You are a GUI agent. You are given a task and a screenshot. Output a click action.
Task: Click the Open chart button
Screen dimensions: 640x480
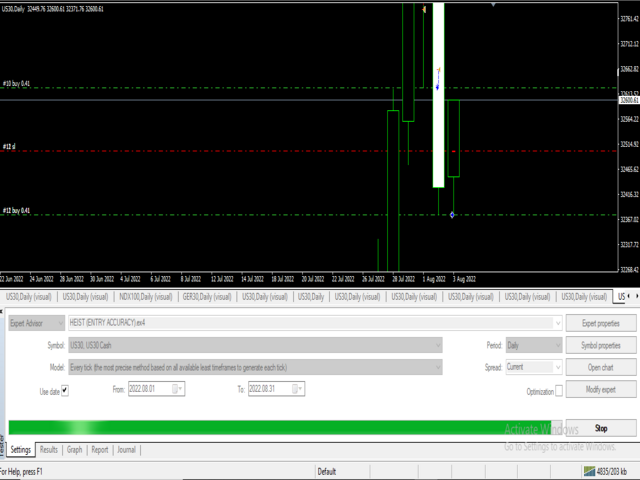[600, 367]
